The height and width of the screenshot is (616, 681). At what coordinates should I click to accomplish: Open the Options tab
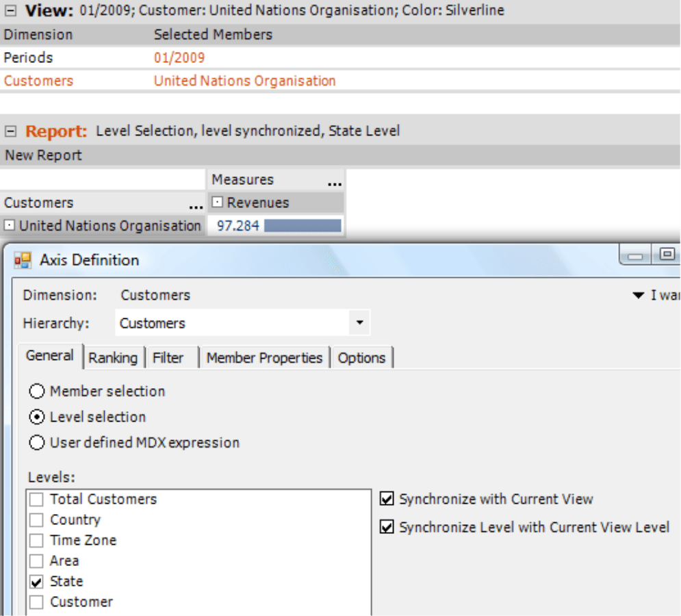(361, 357)
